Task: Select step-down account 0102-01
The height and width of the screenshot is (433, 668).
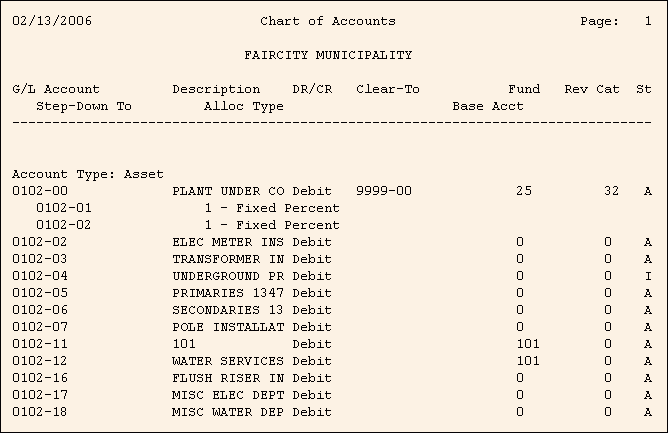Action: (64, 208)
